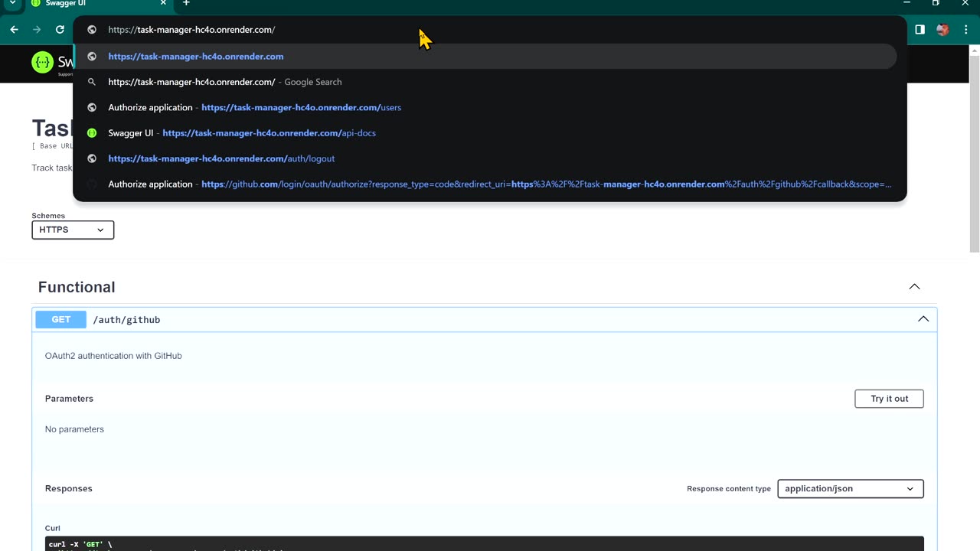Click the green Swagger favicon in suggestions

click(92, 133)
